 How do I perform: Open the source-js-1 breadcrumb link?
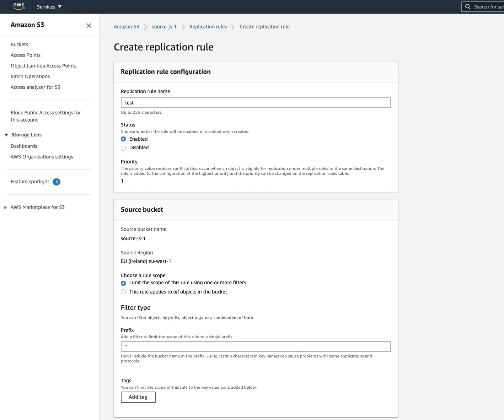pos(164,27)
